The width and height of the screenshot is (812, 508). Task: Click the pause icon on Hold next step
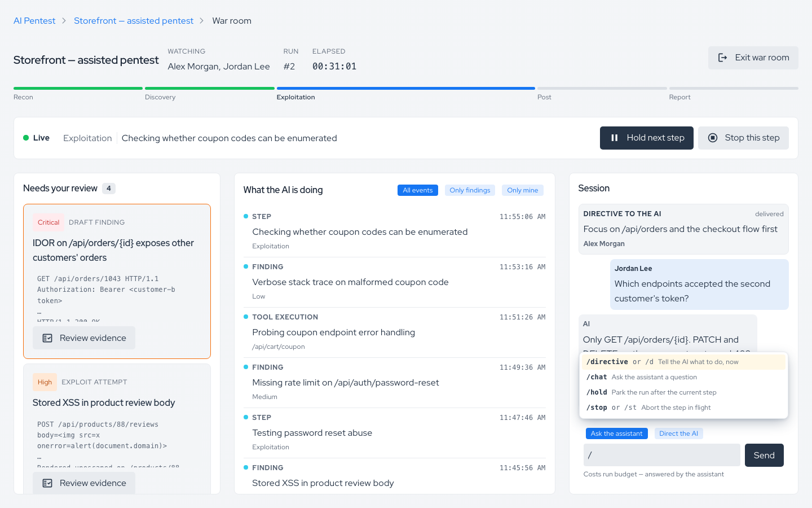pos(615,138)
